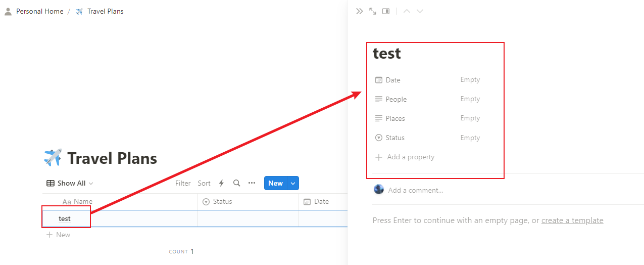
Task: Close the side peek panel
Action: (x=359, y=11)
